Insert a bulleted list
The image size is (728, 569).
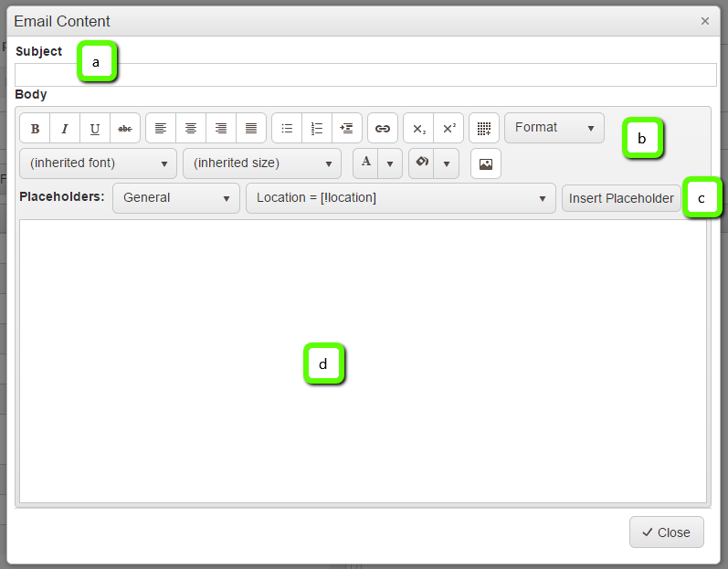pos(287,129)
